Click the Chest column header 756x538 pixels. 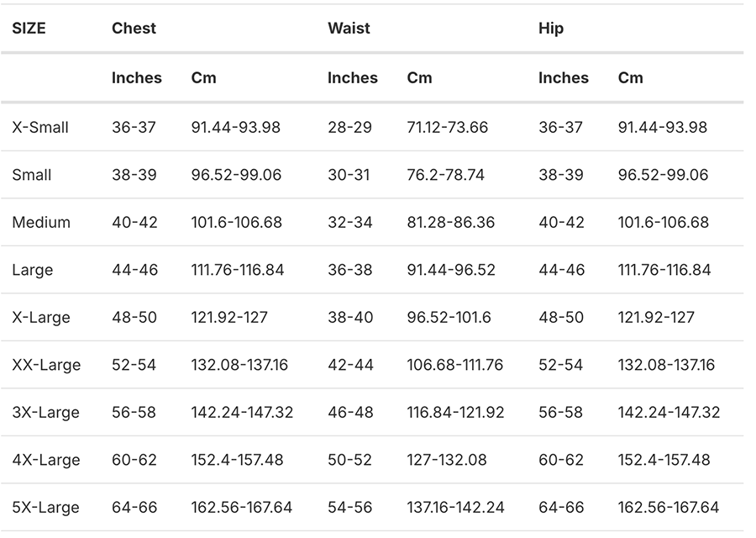tap(134, 28)
